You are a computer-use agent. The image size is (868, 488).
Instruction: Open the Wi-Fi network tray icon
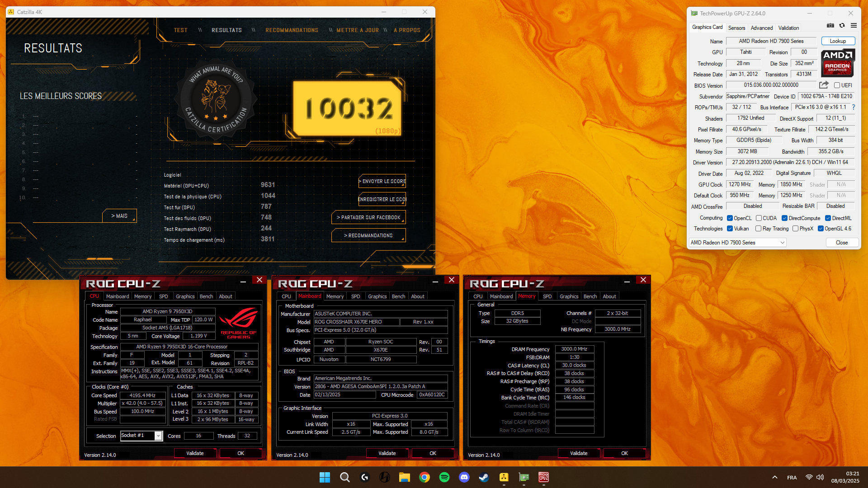[x=809, y=477]
